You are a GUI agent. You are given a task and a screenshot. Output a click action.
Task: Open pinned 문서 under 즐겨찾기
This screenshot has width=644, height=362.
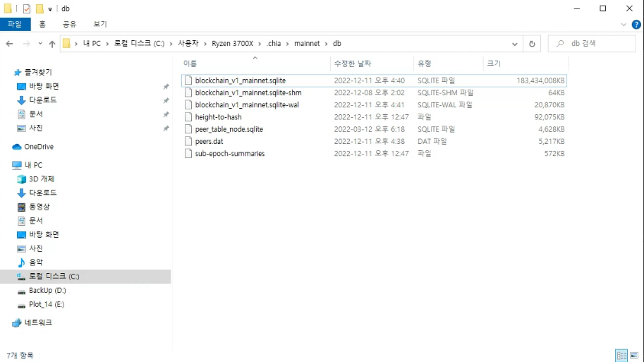36,114
